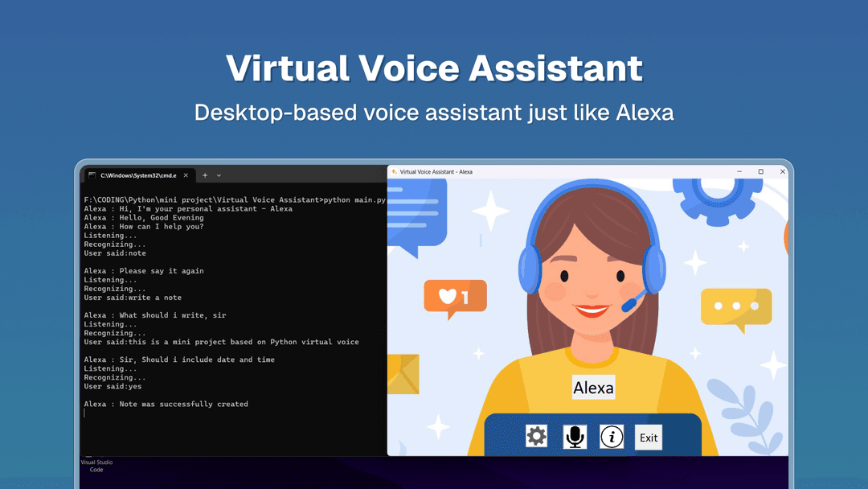Screen dimensions: 868x489
Task: Click the yellow three-dot speech bubble
Action: 737,307
